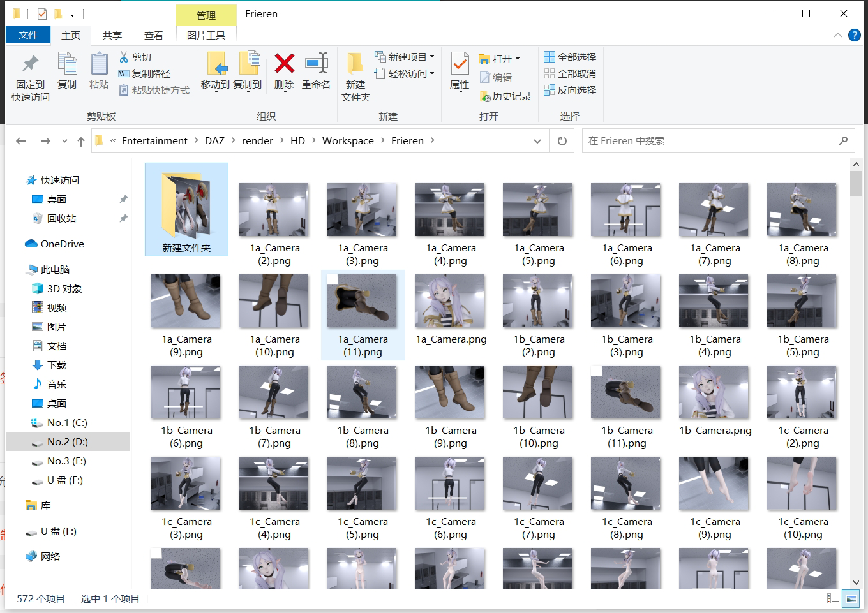Image resolution: width=868 pixels, height=613 pixels.
Task: Select the 1a_Camera.png thumbnail
Action: (451, 311)
